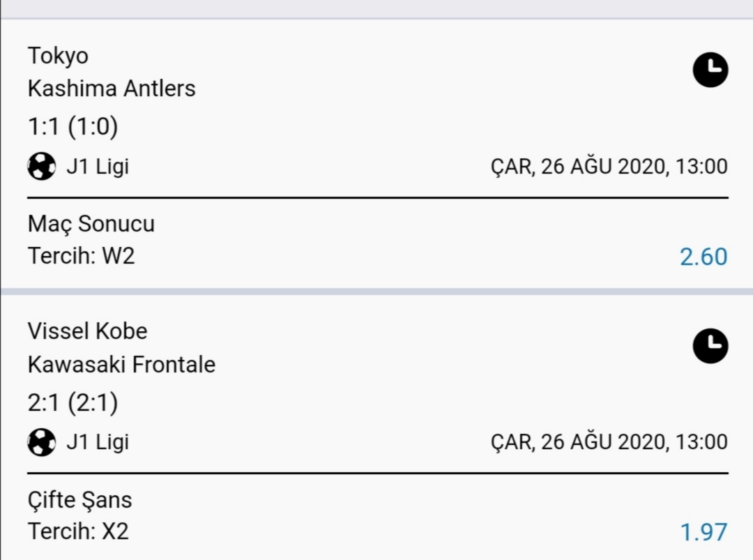Click the clock icon for Tokyo match
Viewport: 753px width, 560px height.
pos(710,70)
